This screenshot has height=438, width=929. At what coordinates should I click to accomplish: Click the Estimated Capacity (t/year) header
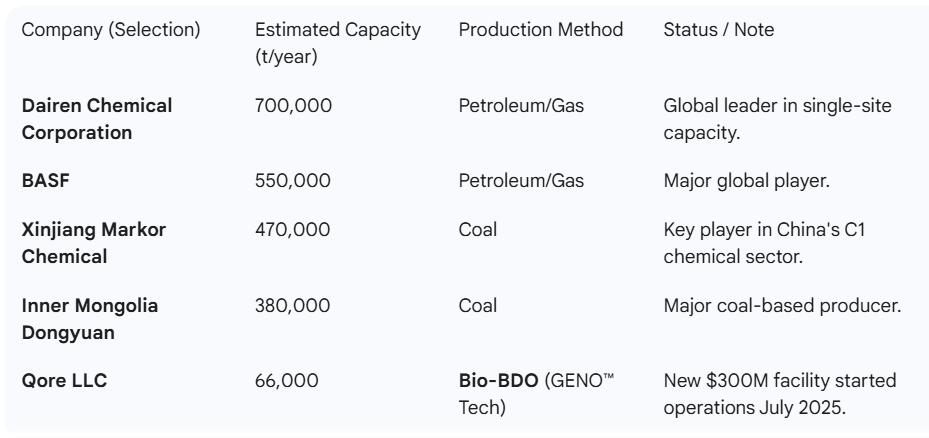point(337,43)
